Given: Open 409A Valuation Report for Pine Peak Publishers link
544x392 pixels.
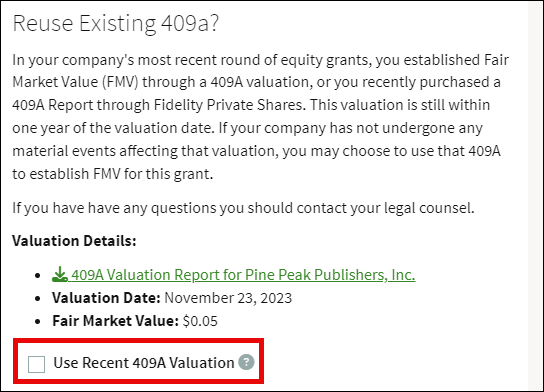Looking at the screenshot, I should click(233, 275).
